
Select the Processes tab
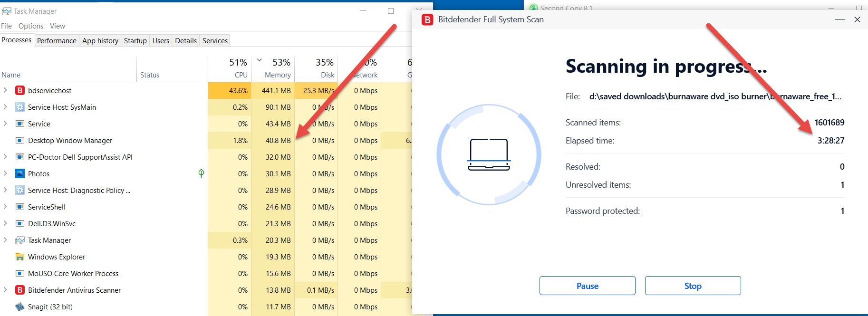click(17, 40)
